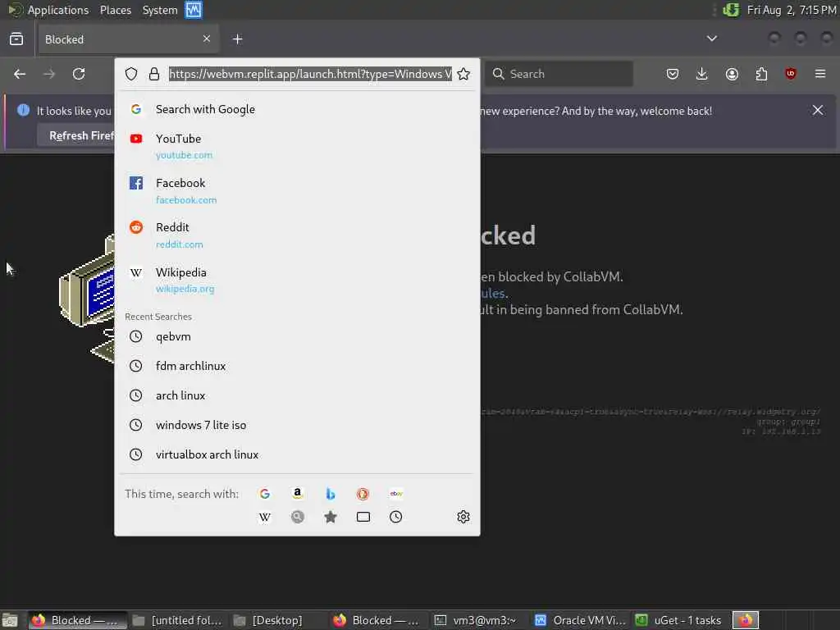
Task: Search open Tabs using the tab shortcut
Action: [x=363, y=517]
